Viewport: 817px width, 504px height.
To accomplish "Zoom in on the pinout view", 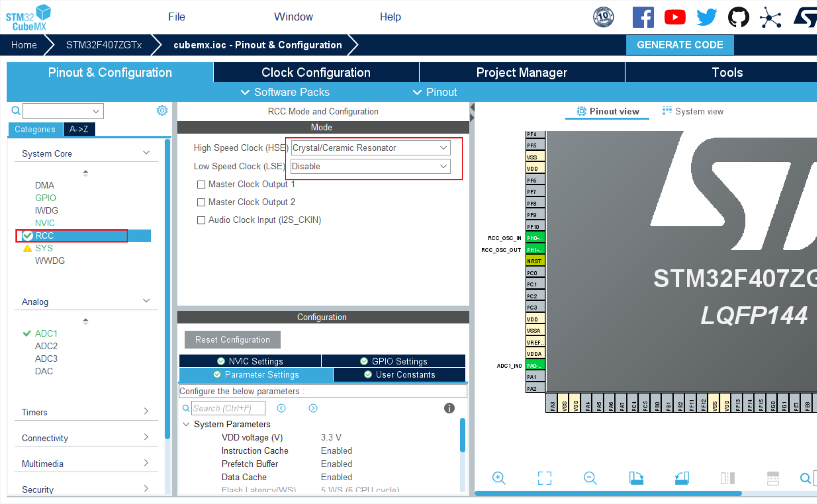I will coord(498,478).
